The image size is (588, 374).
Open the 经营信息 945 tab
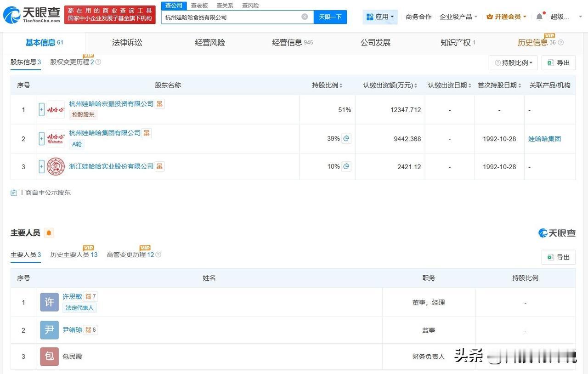point(293,43)
